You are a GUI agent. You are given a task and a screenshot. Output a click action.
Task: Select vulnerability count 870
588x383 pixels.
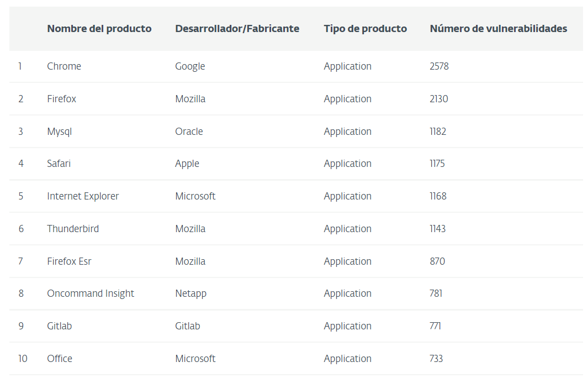click(x=437, y=261)
